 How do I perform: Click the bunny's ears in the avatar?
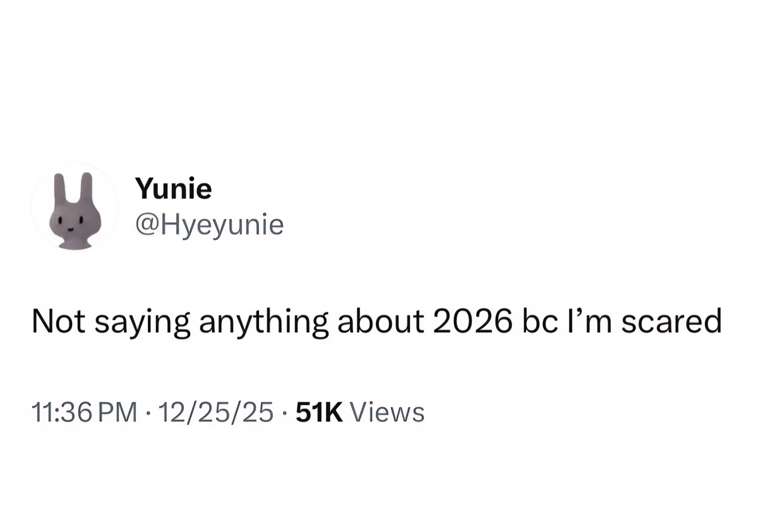(x=74, y=187)
